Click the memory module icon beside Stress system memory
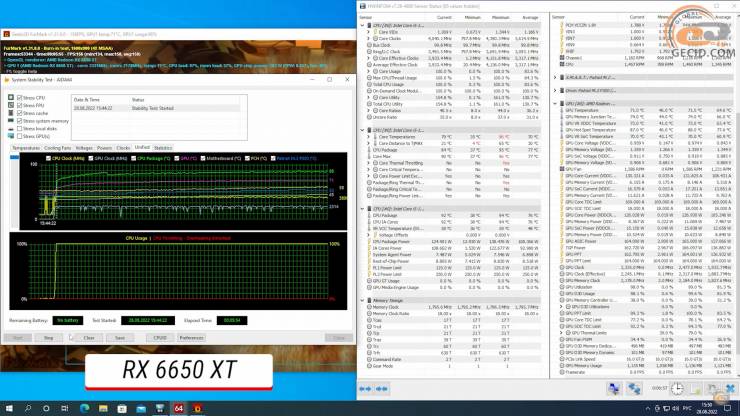Image resolution: width=740 pixels, height=416 pixels. [x=11, y=120]
